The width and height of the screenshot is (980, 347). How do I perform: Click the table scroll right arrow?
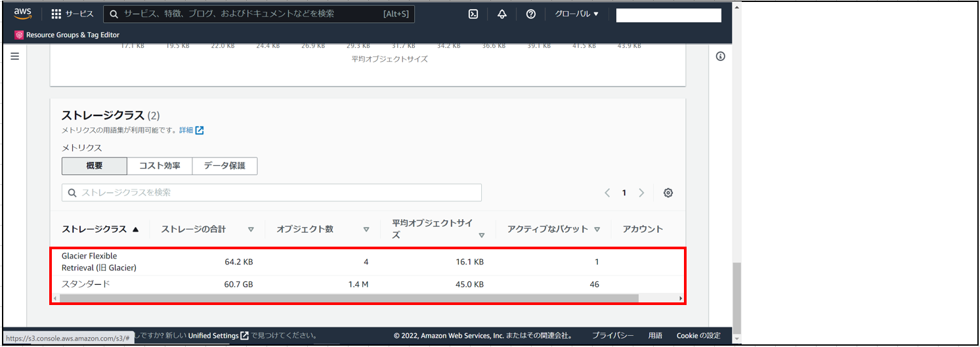point(681,298)
